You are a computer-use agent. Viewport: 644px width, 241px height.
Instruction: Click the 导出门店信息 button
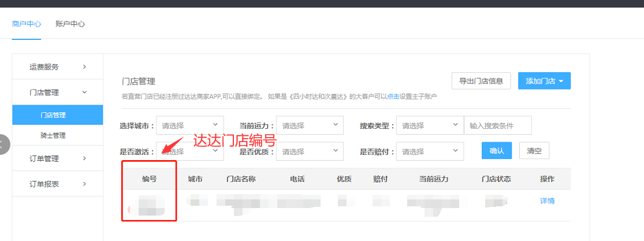(481, 81)
